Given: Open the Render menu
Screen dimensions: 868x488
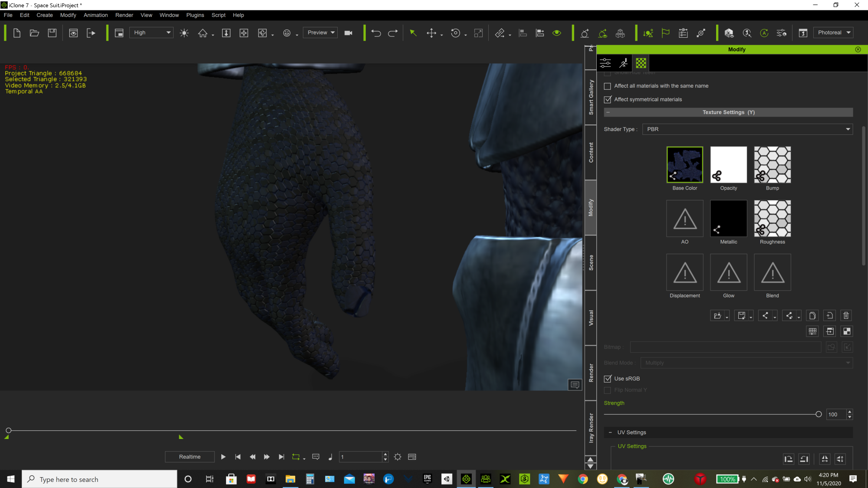Looking at the screenshot, I should click(x=124, y=15).
